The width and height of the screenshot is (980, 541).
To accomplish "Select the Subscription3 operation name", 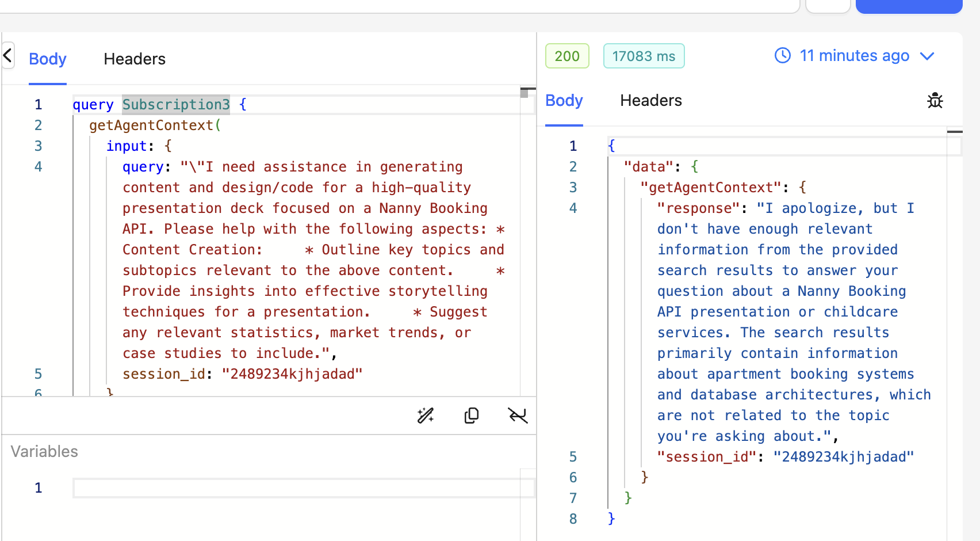I will coord(176,105).
